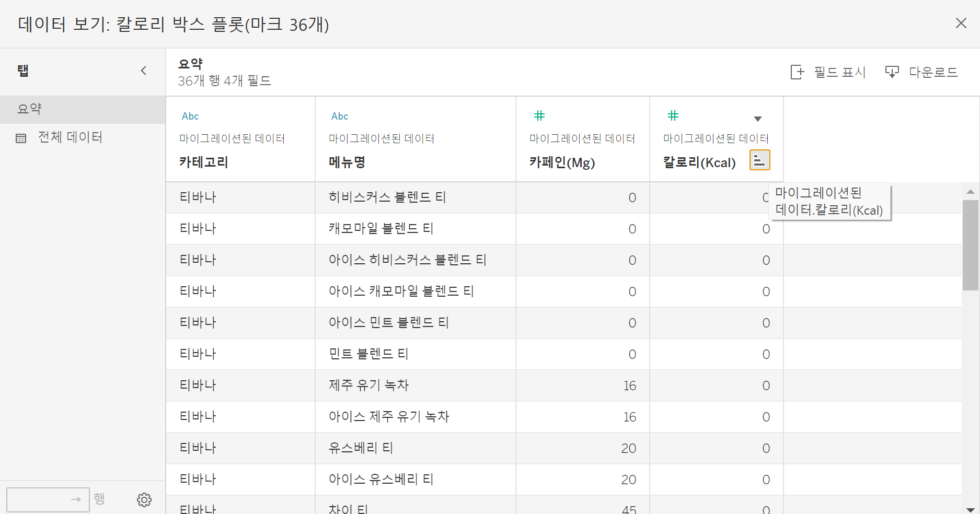
Task: Click the 전체 데이터 table icon
Action: pos(21,138)
